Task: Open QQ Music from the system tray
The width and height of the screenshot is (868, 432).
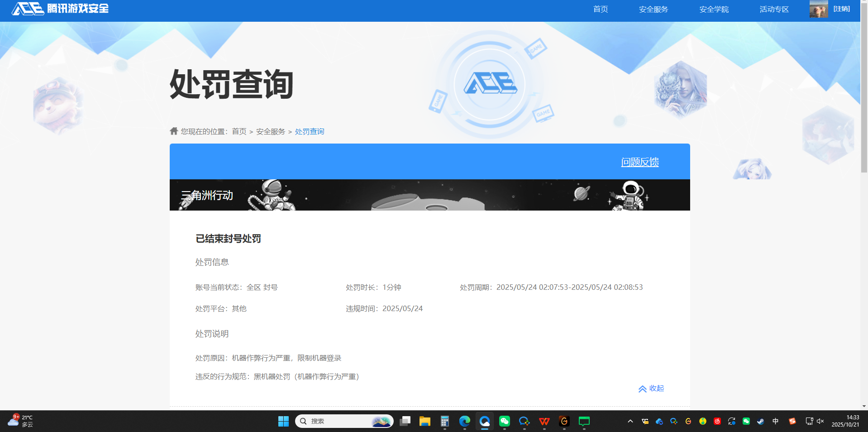Action: coord(702,421)
